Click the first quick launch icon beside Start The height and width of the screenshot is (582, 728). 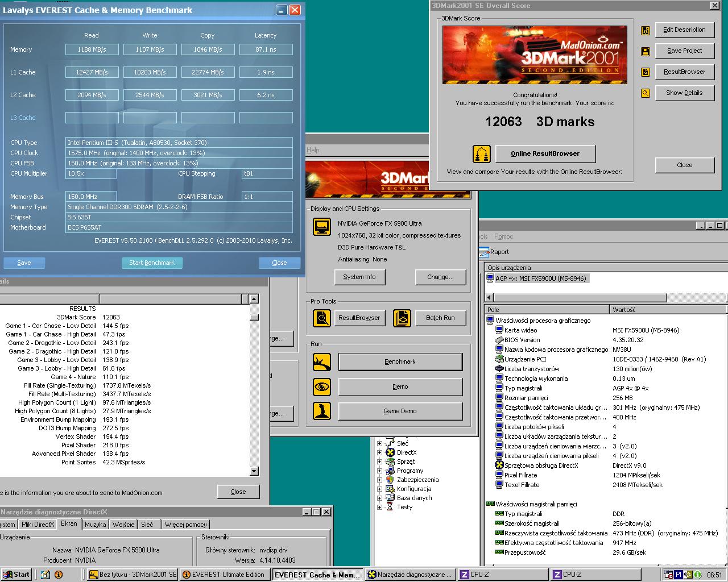click(45, 575)
